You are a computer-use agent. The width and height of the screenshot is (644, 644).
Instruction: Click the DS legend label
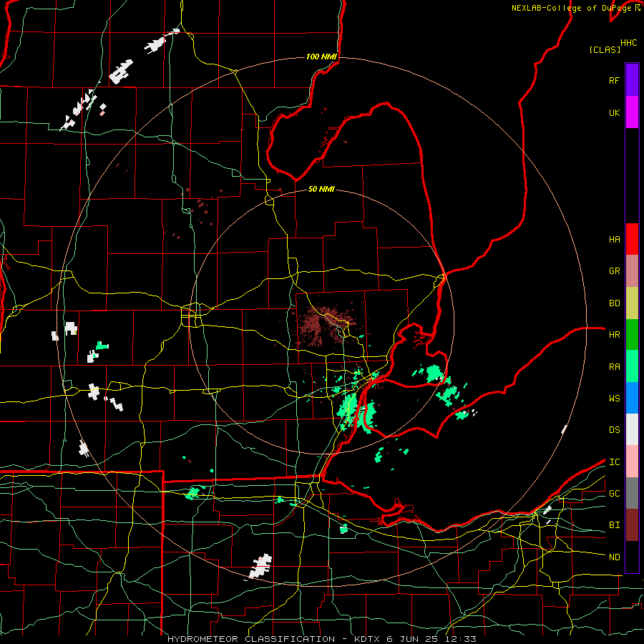(614, 430)
